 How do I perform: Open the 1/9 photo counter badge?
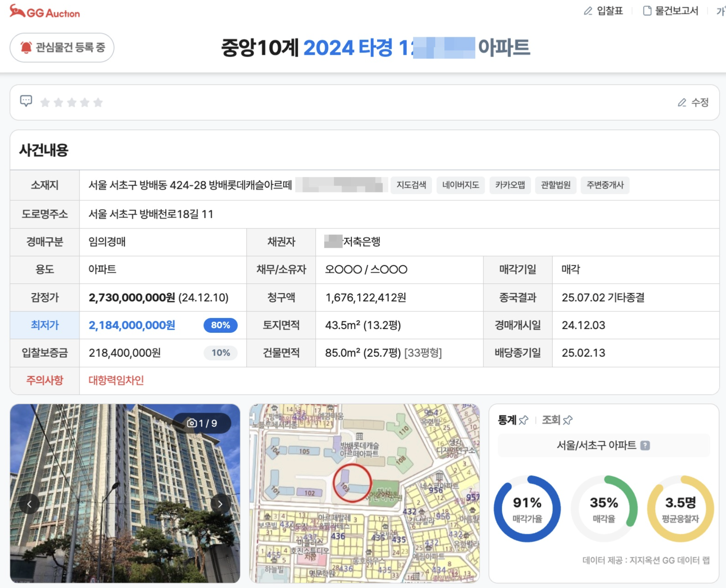coord(202,423)
